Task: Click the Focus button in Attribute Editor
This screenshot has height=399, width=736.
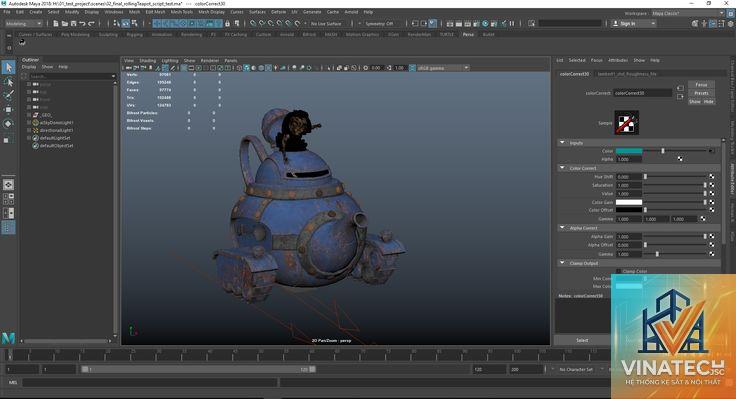Action: [x=701, y=85]
